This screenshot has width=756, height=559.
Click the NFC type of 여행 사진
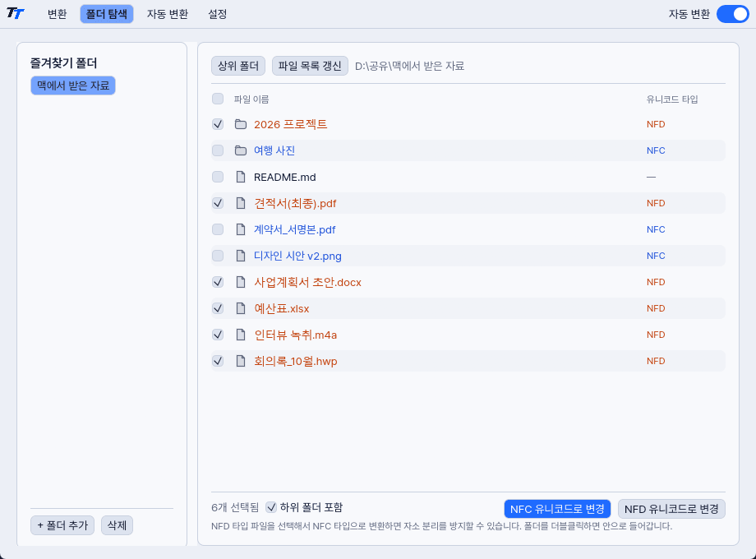click(656, 150)
